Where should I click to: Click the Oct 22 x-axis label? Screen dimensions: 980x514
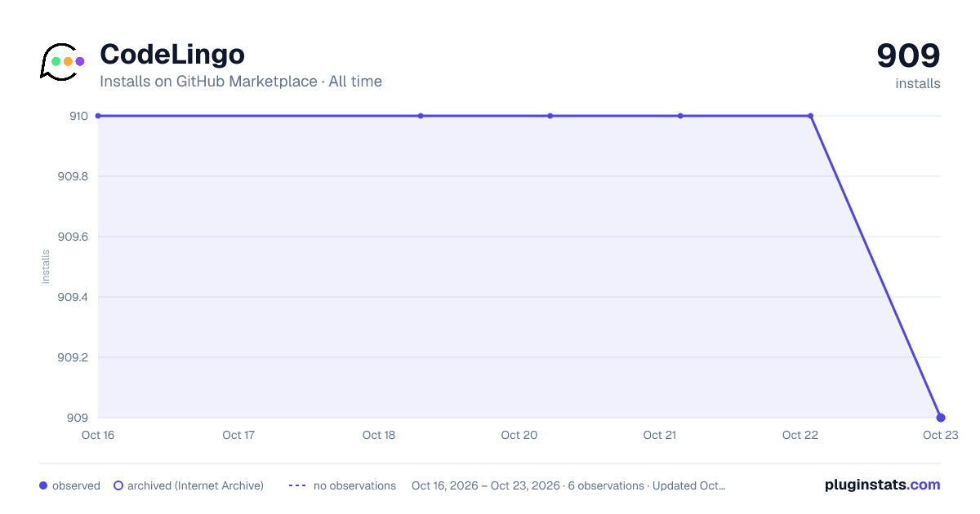[x=800, y=436]
